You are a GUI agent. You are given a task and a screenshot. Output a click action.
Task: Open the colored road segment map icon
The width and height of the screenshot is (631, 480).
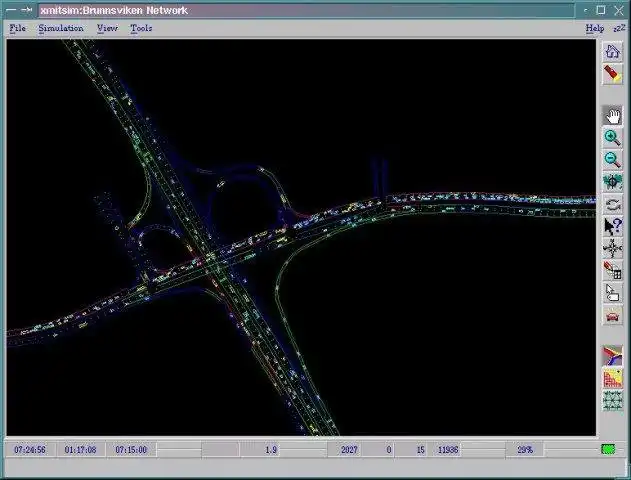coord(612,356)
